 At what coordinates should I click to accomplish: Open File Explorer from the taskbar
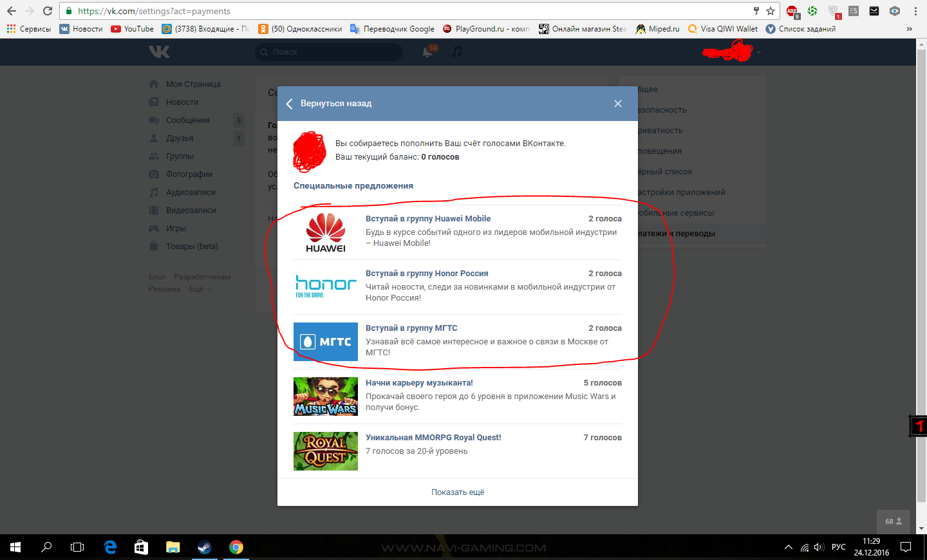point(173,547)
